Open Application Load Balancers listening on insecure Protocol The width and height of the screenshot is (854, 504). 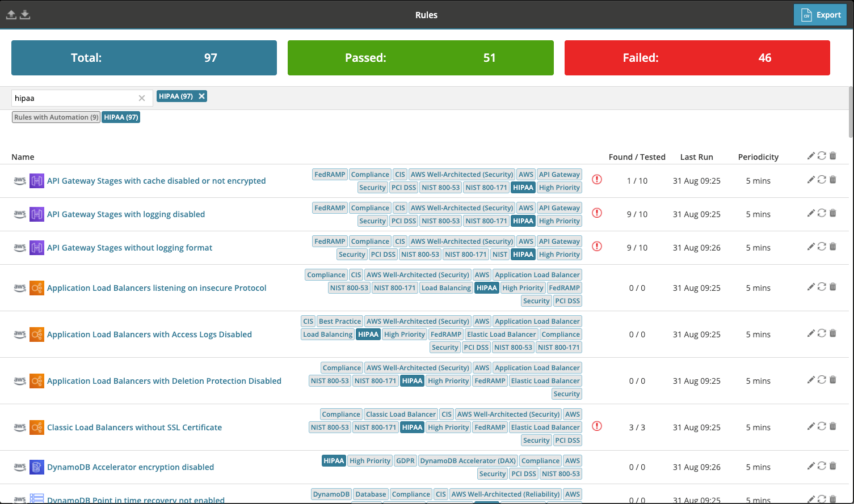point(157,288)
